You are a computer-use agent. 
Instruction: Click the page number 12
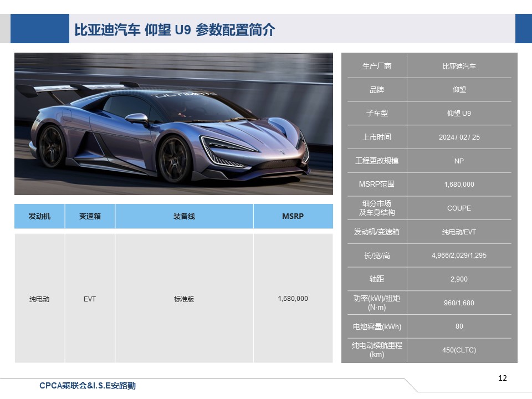point(503,378)
